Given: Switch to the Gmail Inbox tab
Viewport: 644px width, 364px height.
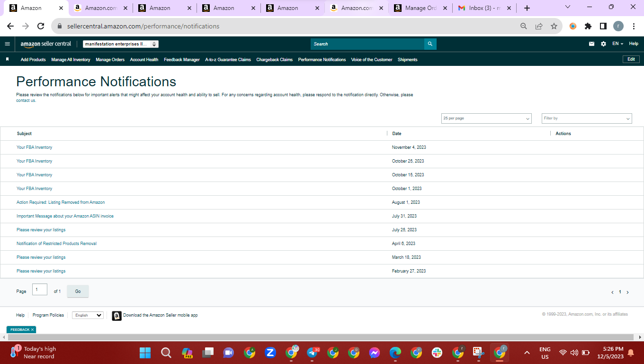Looking at the screenshot, I should (484, 8).
